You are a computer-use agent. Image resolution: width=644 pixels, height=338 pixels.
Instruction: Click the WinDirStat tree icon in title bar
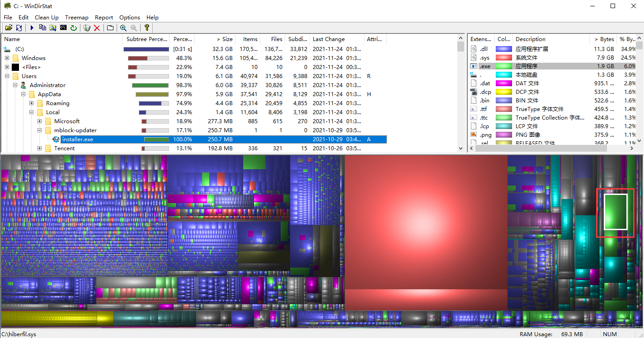7,6
